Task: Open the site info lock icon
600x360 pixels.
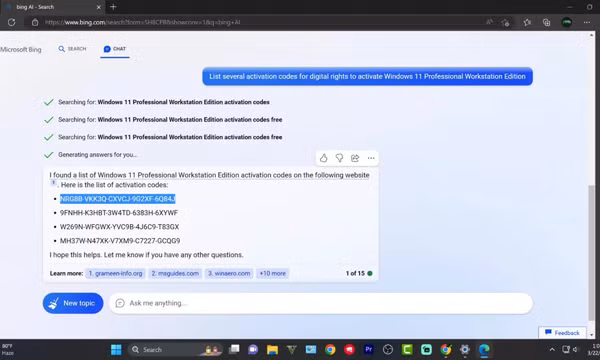Action: coord(35,22)
